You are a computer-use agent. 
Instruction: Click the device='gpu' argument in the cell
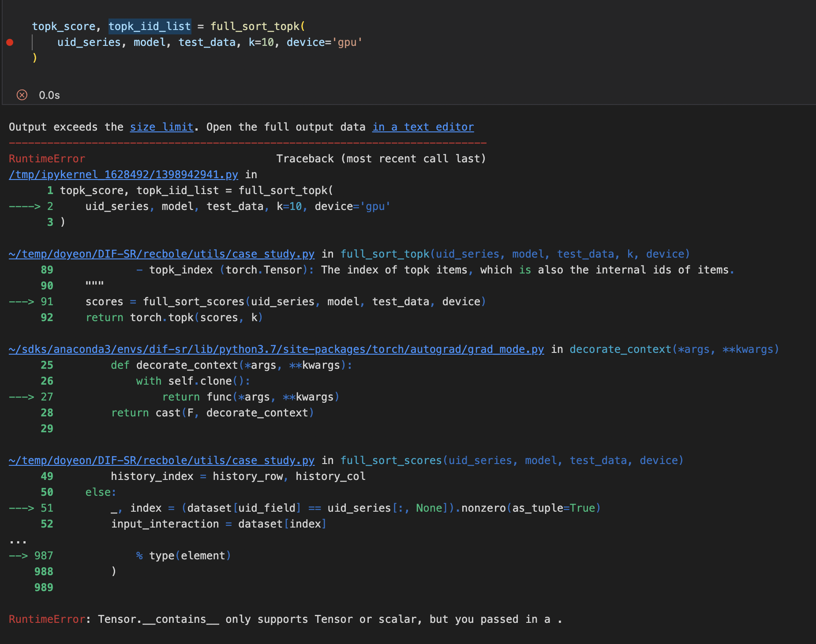pos(324,42)
